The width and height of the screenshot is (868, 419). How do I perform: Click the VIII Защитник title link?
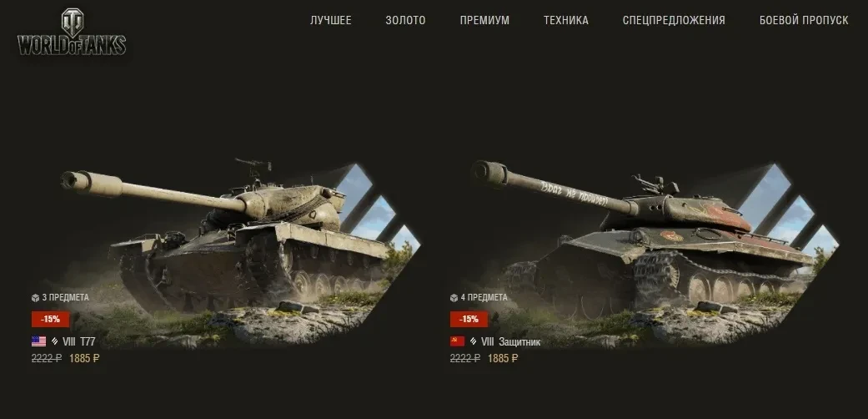[x=510, y=342]
